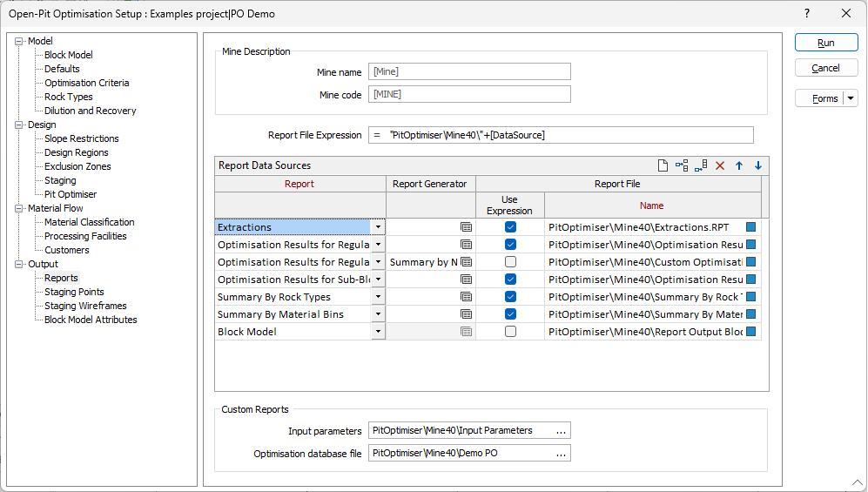Click blue file square for Report Output Block file
This screenshot has width=868, height=492.
(x=751, y=332)
